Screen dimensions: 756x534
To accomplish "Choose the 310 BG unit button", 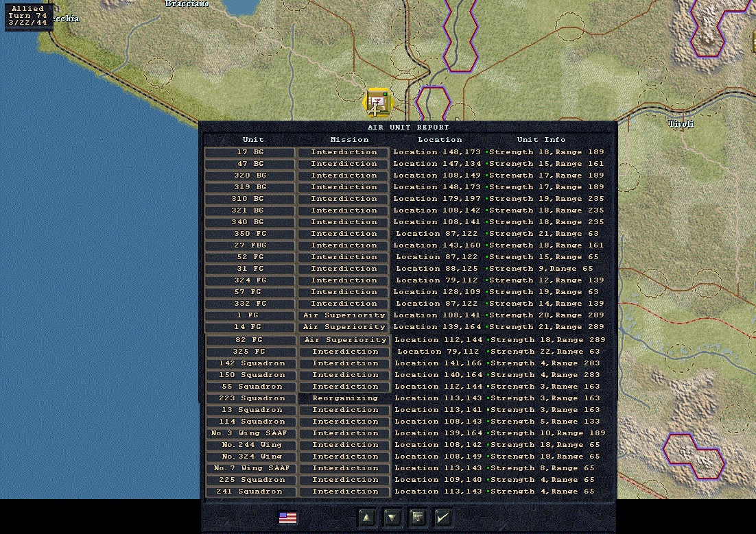I will [250, 199].
